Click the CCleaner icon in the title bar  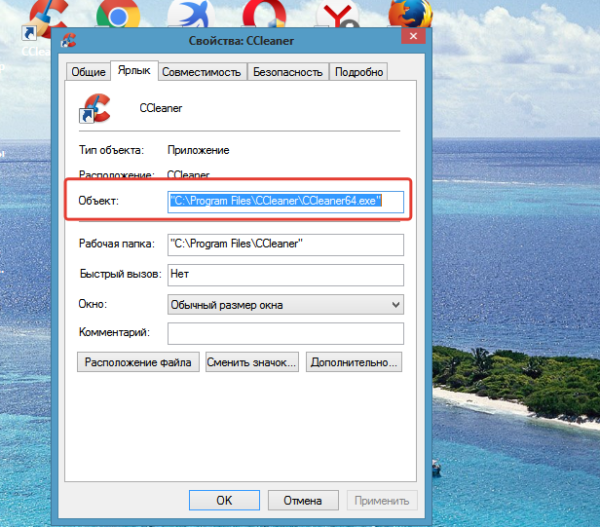(x=69, y=40)
